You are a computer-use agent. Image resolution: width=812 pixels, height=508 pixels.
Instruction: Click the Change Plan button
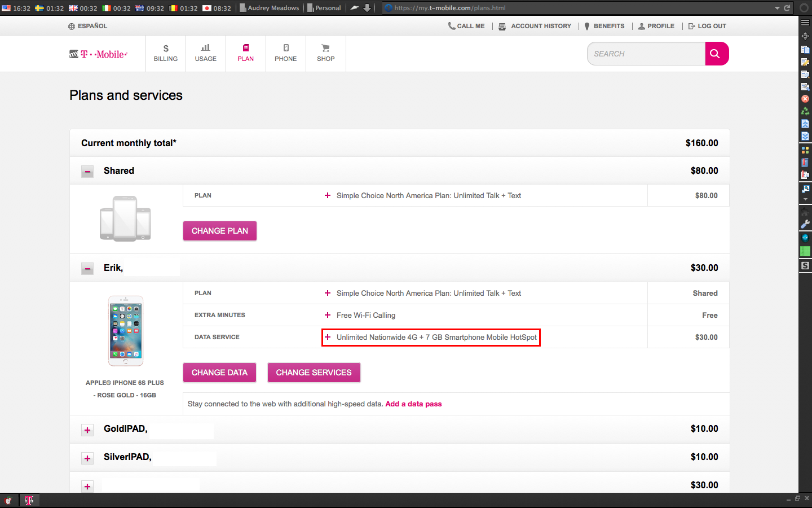coord(220,231)
